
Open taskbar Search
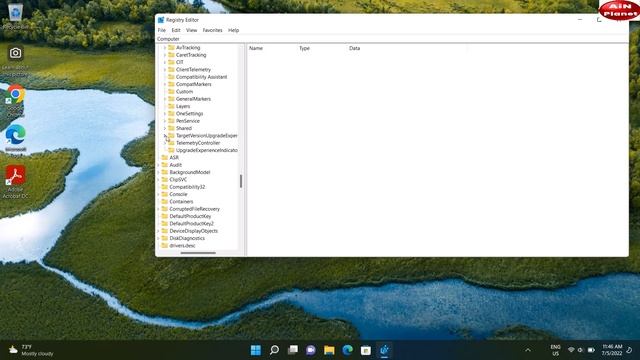tap(274, 350)
